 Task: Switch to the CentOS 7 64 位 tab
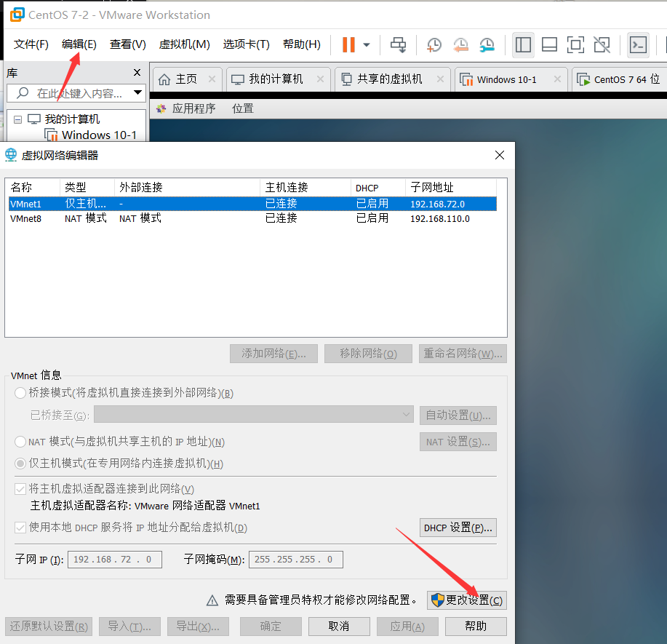(x=618, y=79)
